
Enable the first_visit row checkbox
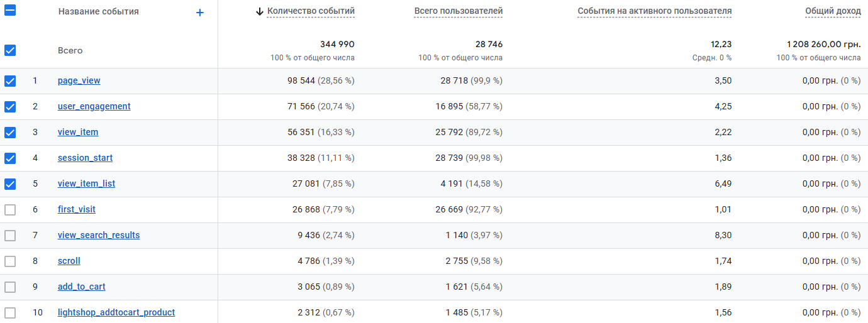10,210
